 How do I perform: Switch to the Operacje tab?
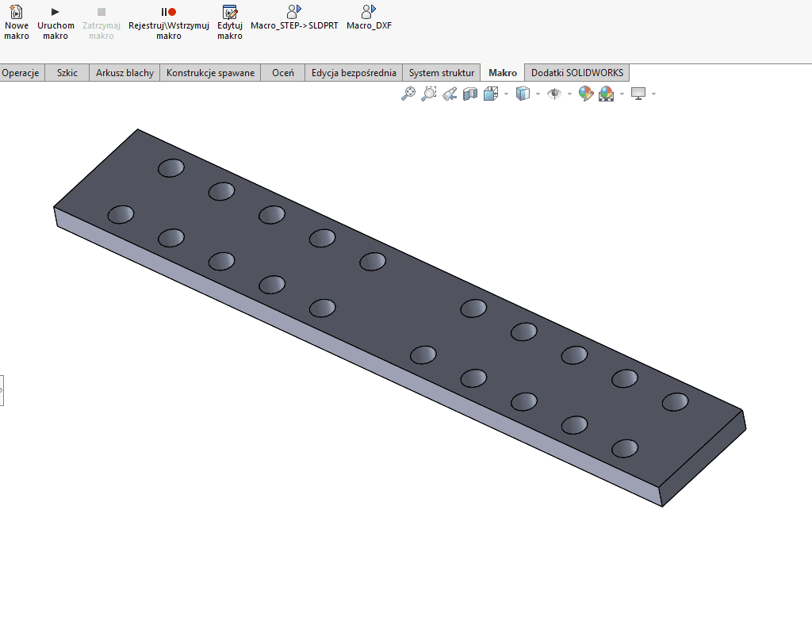tap(21, 73)
